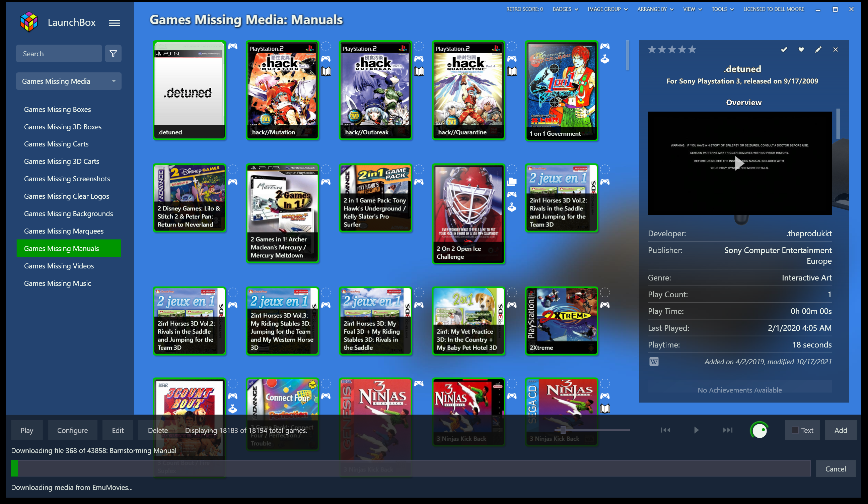
Task: Select the 1 on 1 Government box
Action: [x=561, y=91]
